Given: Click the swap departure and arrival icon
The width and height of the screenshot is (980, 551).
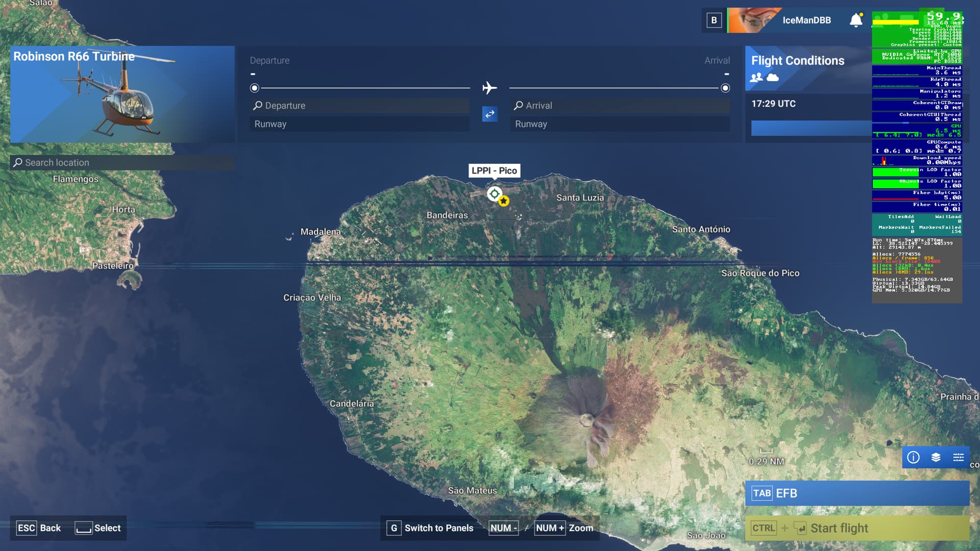Looking at the screenshot, I should pyautogui.click(x=489, y=114).
